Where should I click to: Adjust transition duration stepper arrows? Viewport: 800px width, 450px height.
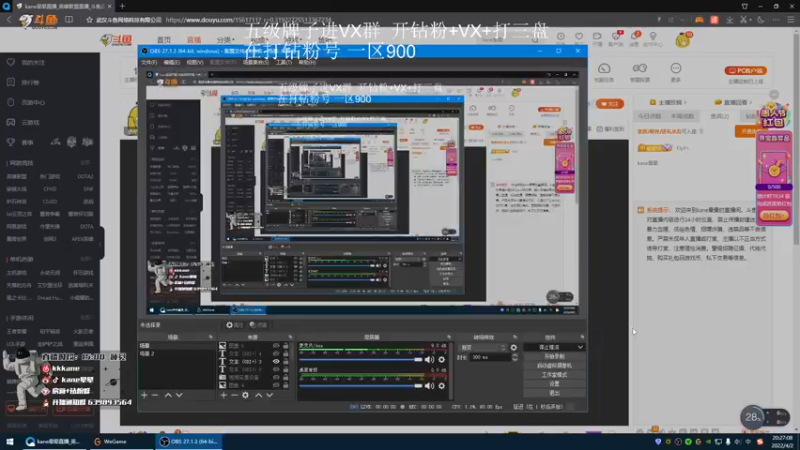click(x=514, y=358)
